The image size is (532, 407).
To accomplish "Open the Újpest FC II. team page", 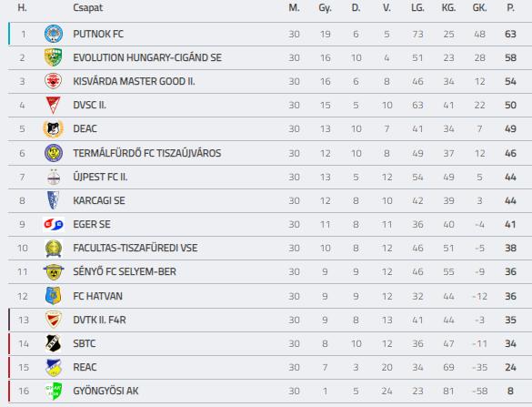I will pyautogui.click(x=100, y=177).
